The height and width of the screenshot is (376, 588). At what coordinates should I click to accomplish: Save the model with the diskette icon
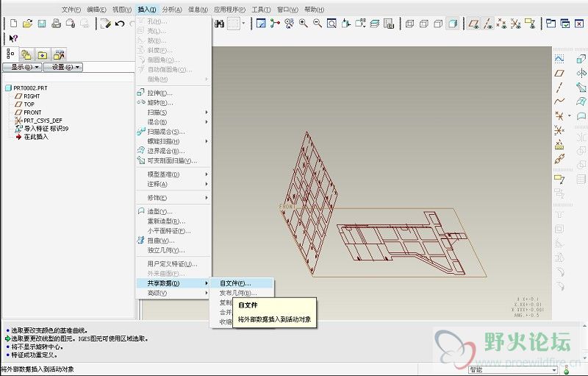(42, 24)
